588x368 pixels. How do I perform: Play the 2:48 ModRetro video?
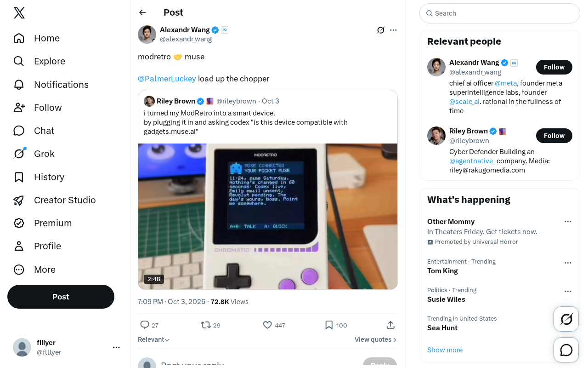click(x=268, y=216)
